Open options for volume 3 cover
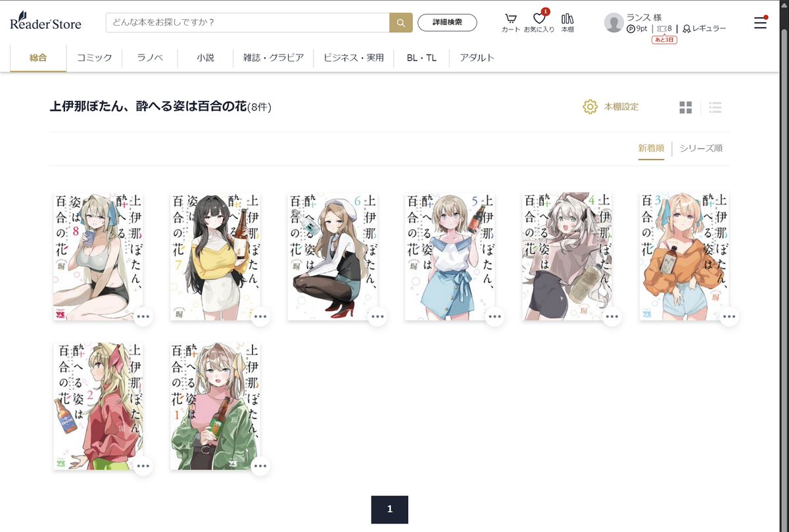This screenshot has width=789, height=532. (x=729, y=316)
